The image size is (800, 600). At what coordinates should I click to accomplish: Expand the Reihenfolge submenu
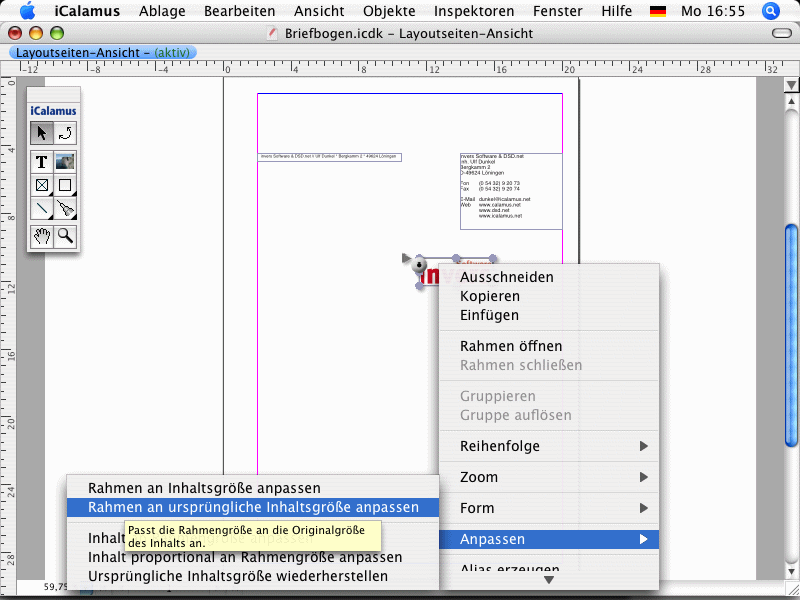click(x=549, y=446)
